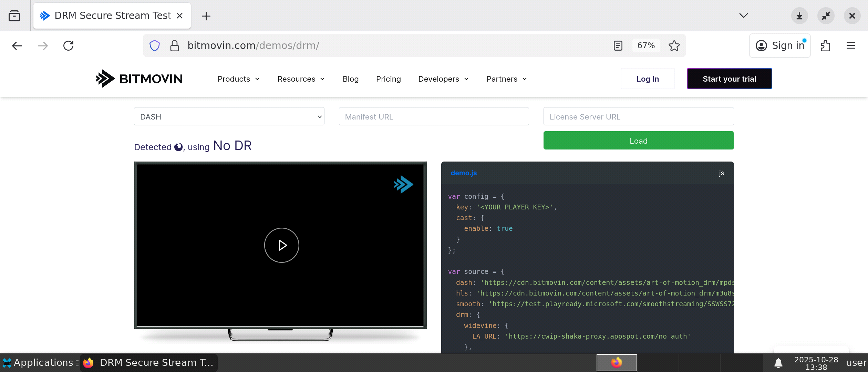Bookmark page with the star icon
Image resolution: width=868 pixels, height=372 pixels.
click(x=674, y=45)
